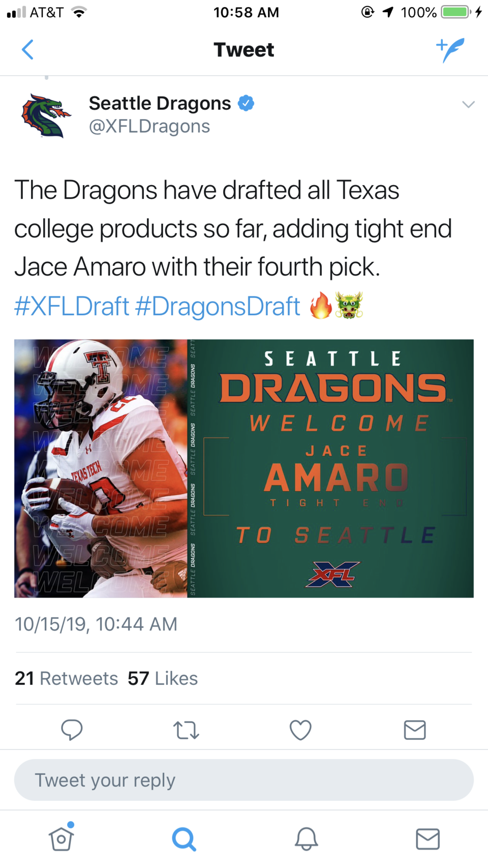
Task: Like the tweet with heart icon
Action: (300, 730)
